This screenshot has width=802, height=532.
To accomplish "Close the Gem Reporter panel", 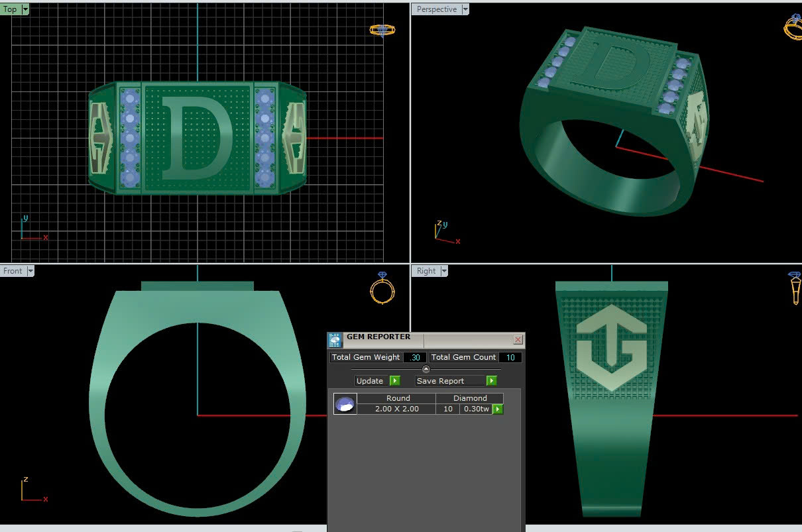I will pyautogui.click(x=518, y=340).
